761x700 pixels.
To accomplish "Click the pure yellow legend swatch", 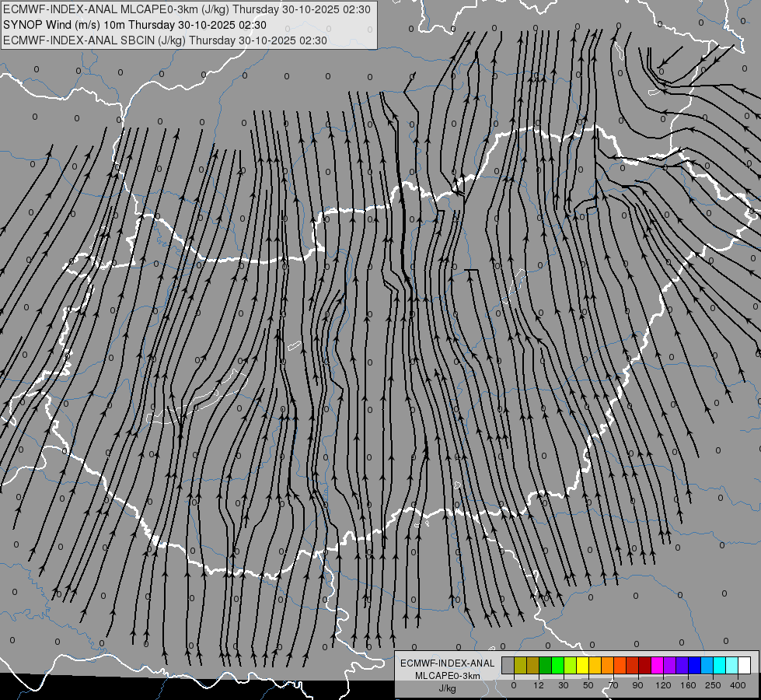I will [583, 665].
